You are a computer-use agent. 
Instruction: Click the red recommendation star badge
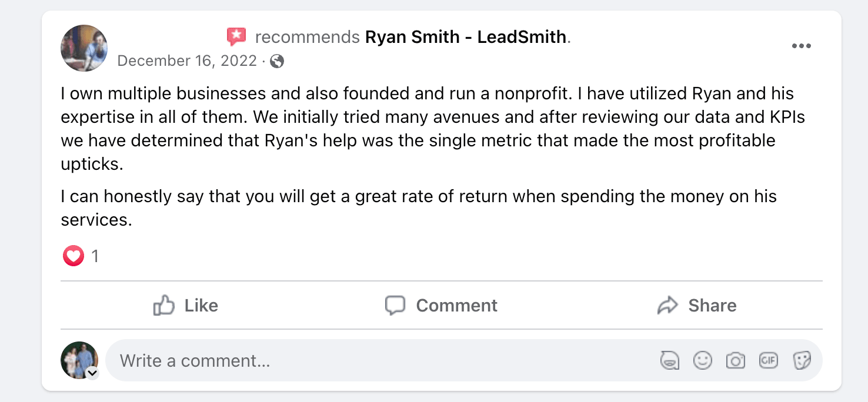pos(236,36)
